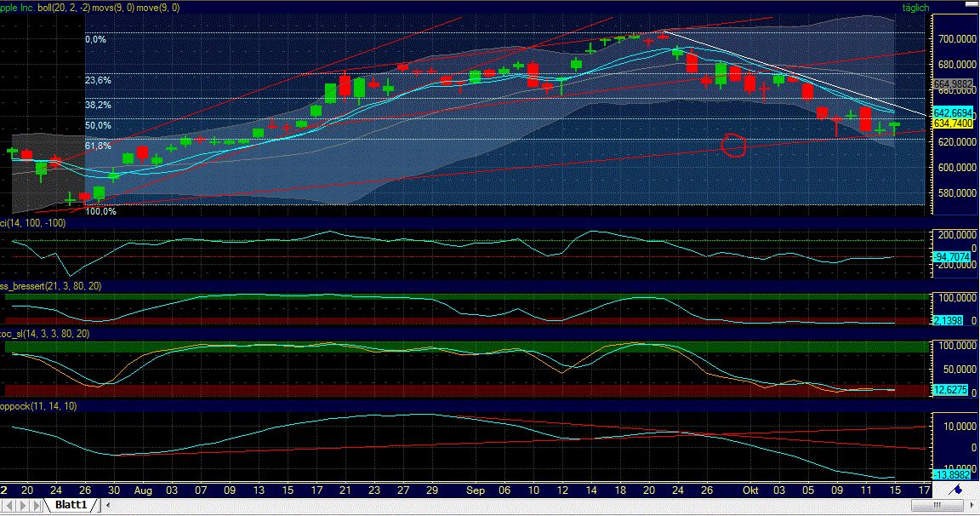The width and height of the screenshot is (980, 516).
Task: Click the horizontal scrollbar thumb
Action: [936, 506]
